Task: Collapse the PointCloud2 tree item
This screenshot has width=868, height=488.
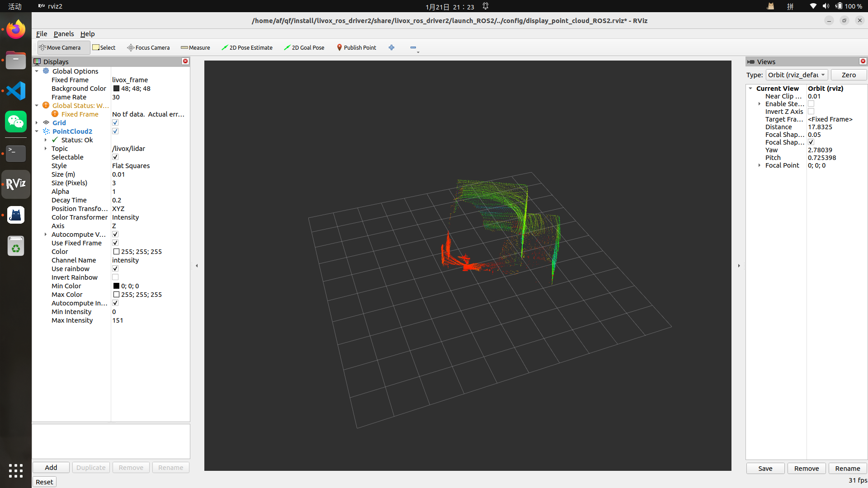Action: pos(37,131)
